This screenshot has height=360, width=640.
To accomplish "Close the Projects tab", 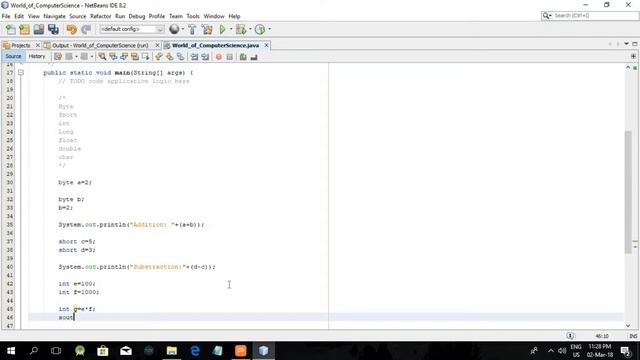I will [x=38, y=45].
